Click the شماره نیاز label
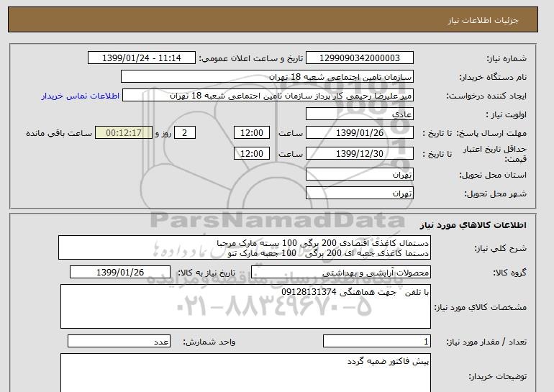The image size is (554, 392). coord(507,59)
